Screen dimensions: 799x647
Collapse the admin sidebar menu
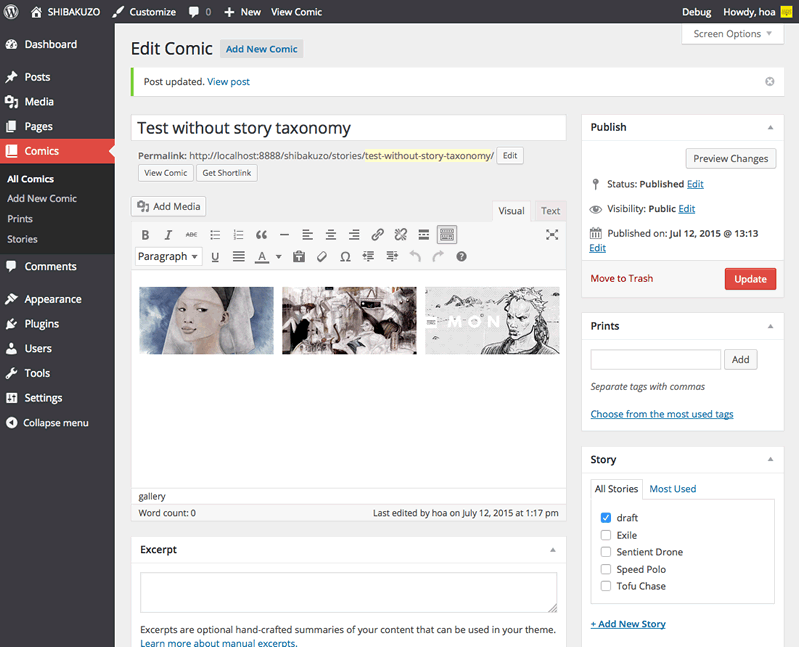click(47, 423)
